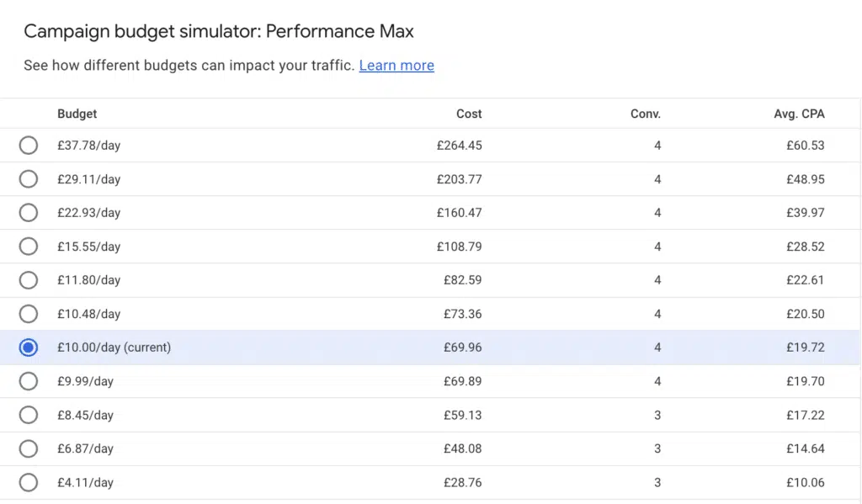Click the £8.45/day budget label
The width and height of the screenshot is (862, 504).
(x=85, y=416)
